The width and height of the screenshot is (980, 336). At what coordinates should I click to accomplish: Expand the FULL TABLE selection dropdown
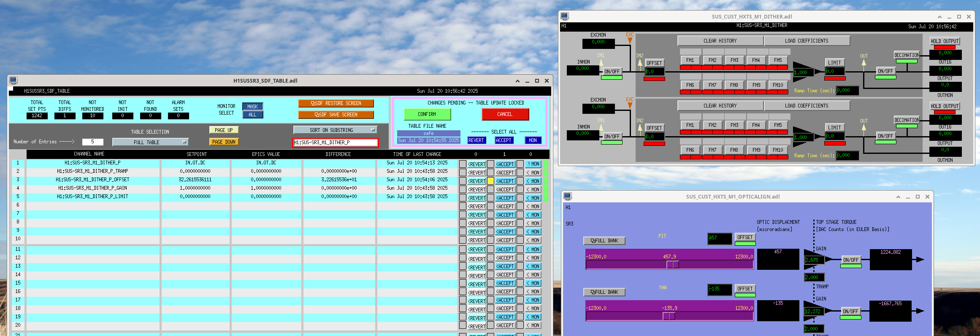pos(150,142)
